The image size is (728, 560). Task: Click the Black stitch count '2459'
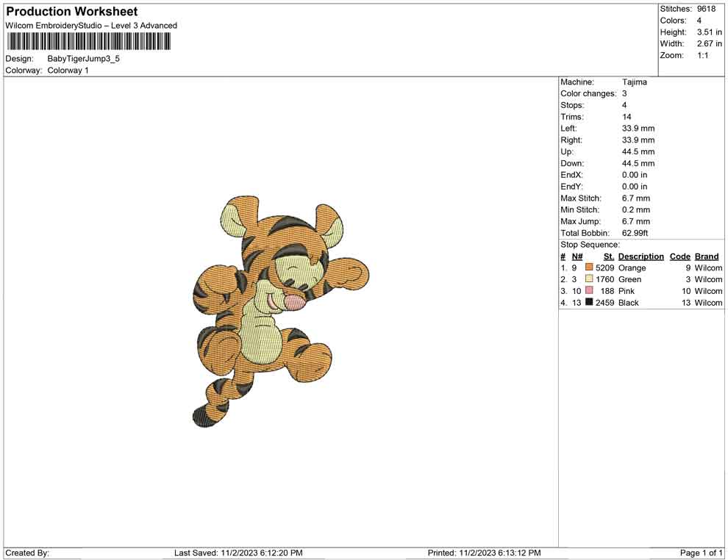(604, 303)
